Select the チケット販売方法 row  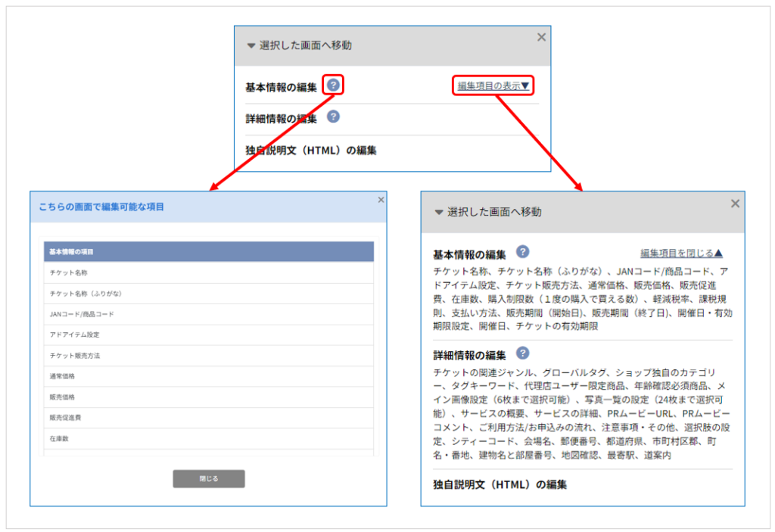tap(209, 356)
